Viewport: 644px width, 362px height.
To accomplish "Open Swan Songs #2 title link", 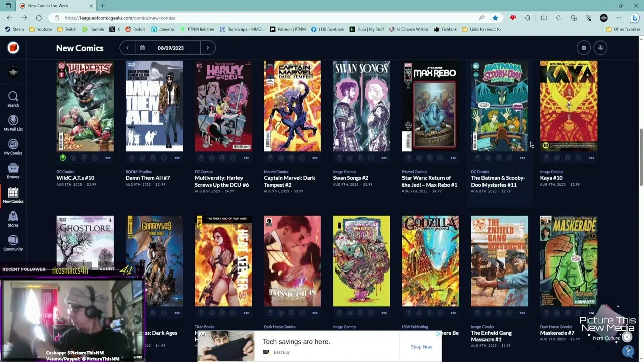I will 351,178.
